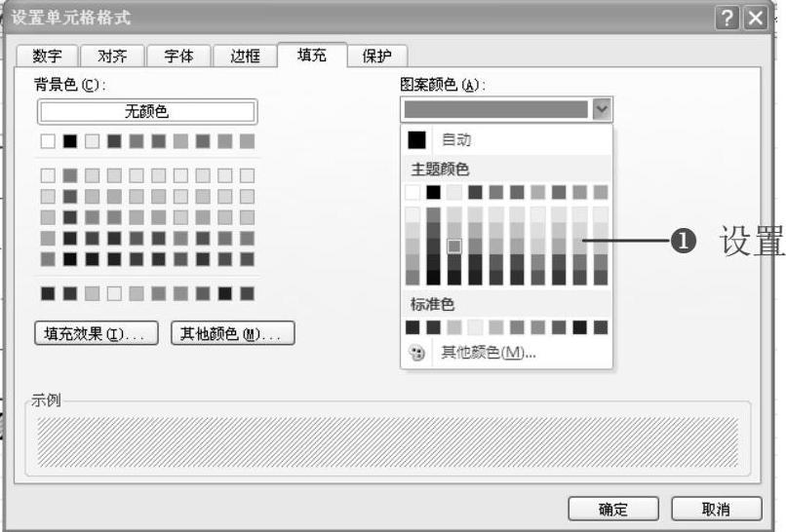Select the highlighted swatch in 主题颜色 grid
This screenshot has height=532, width=786.
pyautogui.click(x=454, y=246)
